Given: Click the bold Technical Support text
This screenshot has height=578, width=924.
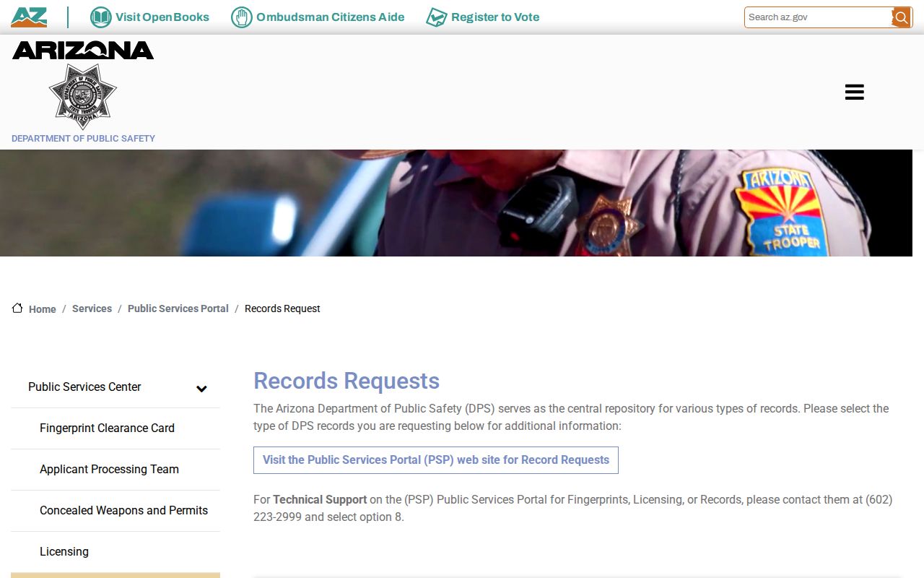Looking at the screenshot, I should (x=320, y=499).
